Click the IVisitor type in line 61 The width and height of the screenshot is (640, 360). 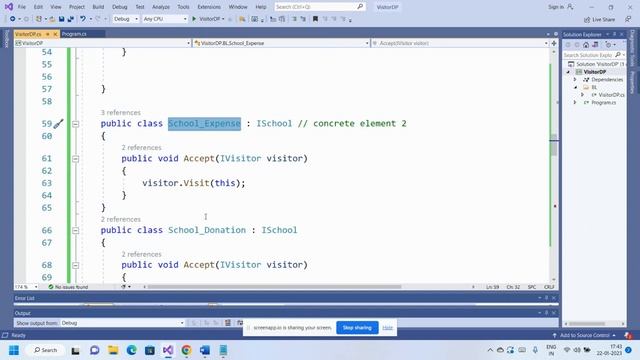pos(240,158)
